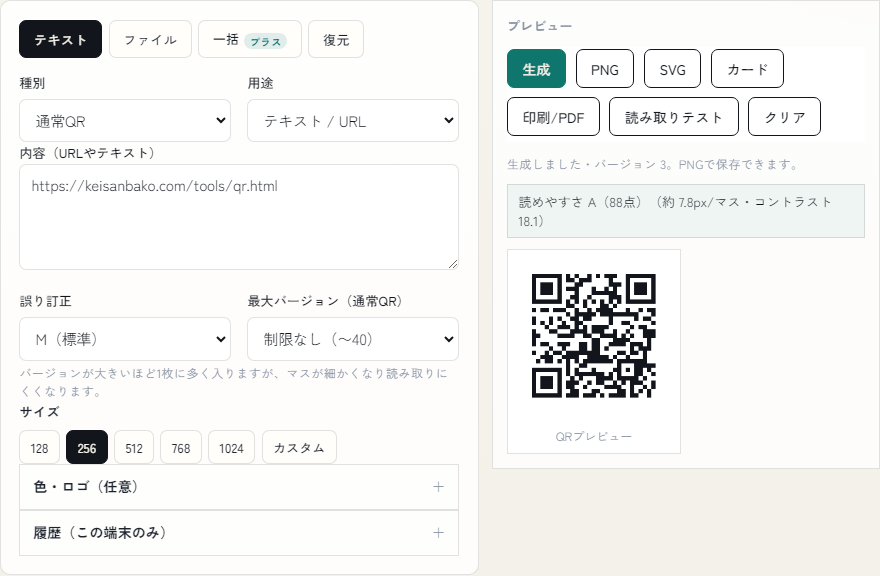This screenshot has height=576, width=880.
Task: Select size 768
Action: 181,447
